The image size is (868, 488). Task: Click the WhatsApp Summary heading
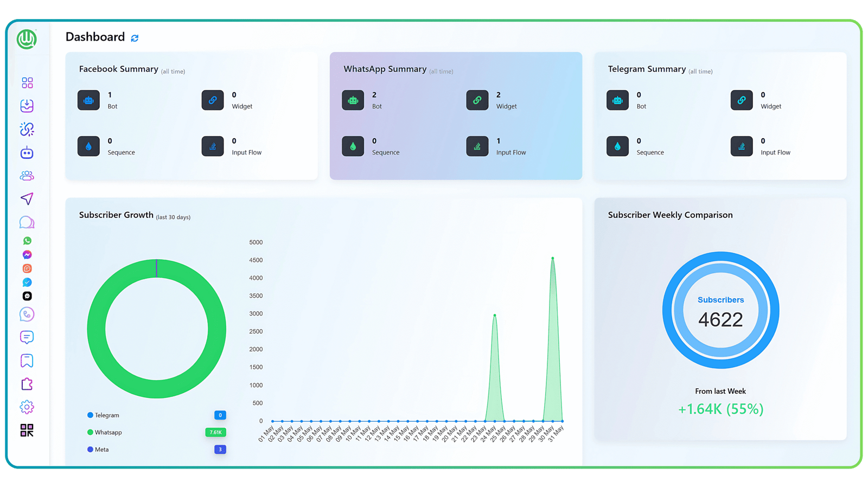[x=385, y=69]
